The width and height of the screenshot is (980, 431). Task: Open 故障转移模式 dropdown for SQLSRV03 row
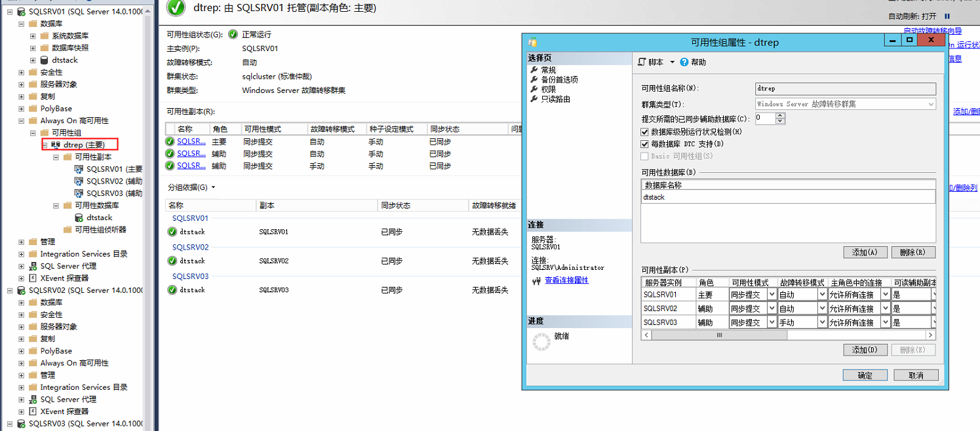click(822, 322)
